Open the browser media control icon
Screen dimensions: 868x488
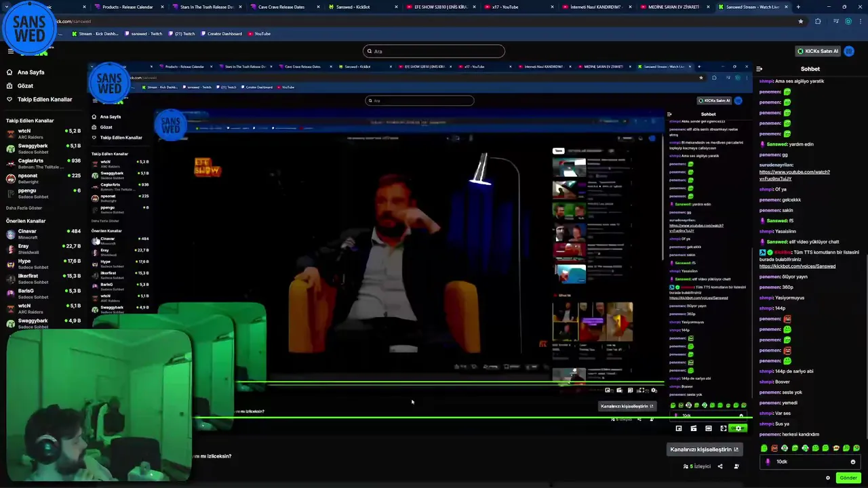click(836, 21)
